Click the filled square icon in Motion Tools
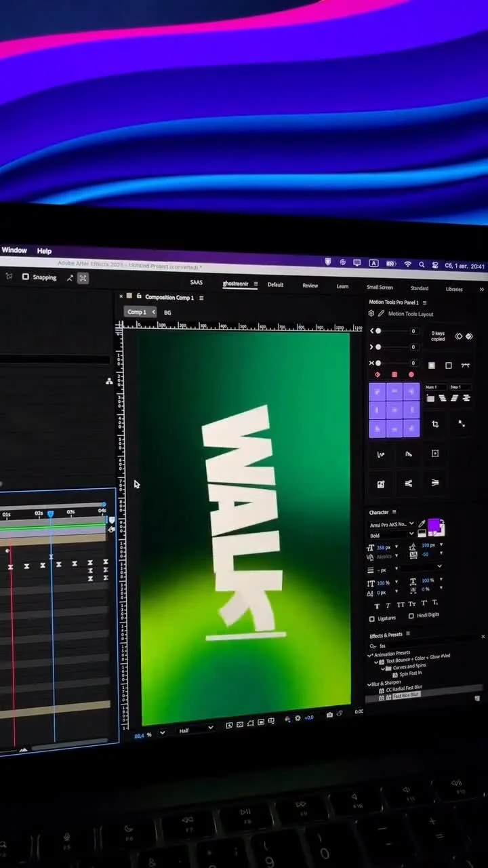The height and width of the screenshot is (868, 488). (x=432, y=366)
